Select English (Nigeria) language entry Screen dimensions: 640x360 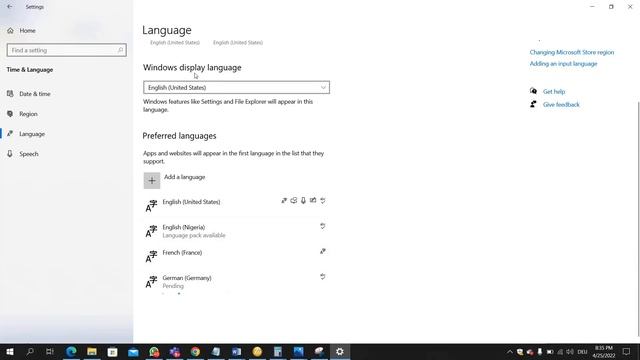[x=236, y=231]
